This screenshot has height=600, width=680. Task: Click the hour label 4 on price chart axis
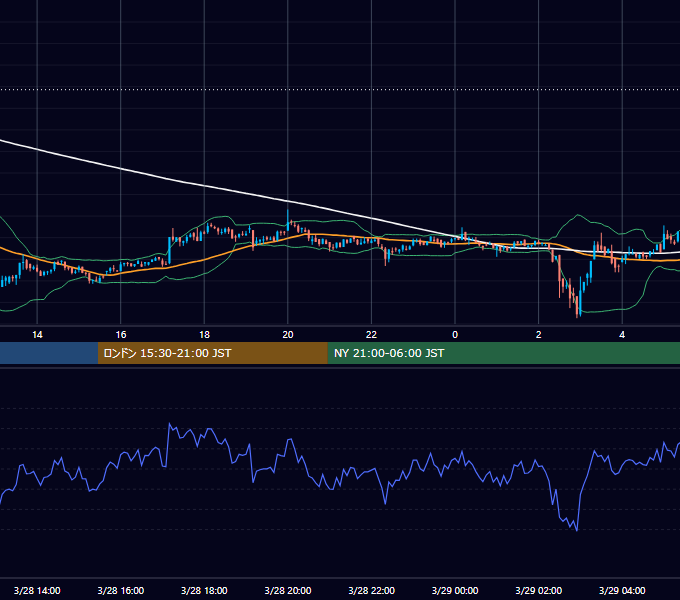(622, 335)
